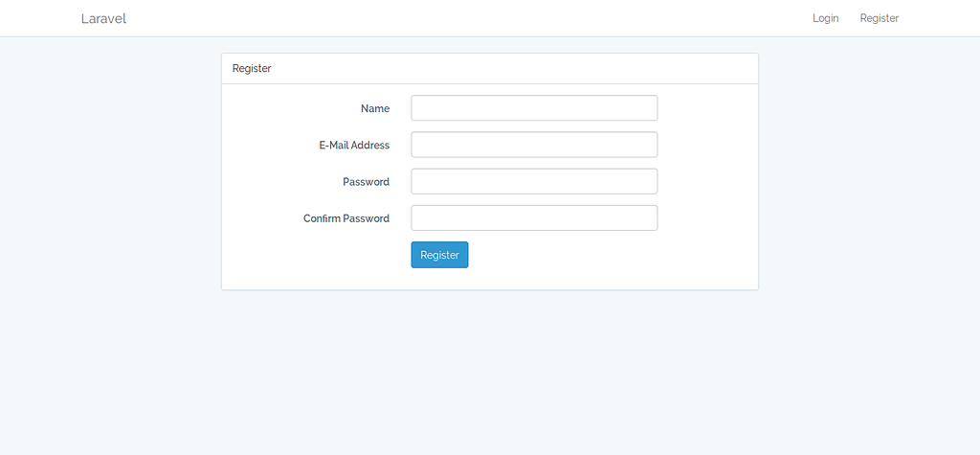
Task: Click blank background left of the registration panel
Action: tap(109, 188)
